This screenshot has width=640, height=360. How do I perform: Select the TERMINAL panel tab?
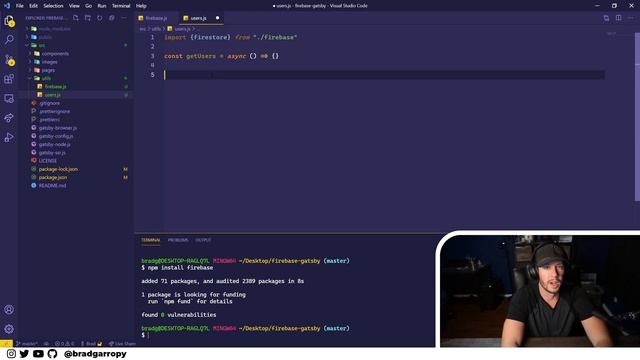[x=151, y=240]
